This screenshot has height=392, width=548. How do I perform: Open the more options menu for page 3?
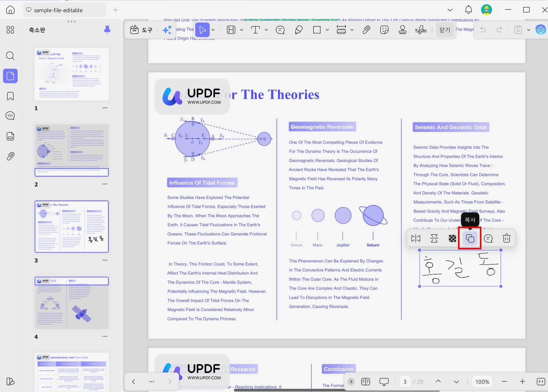(105, 260)
